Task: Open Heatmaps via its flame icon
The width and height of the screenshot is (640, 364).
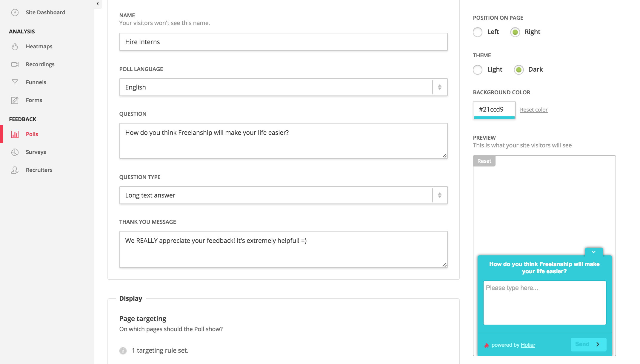Action: pyautogui.click(x=15, y=47)
